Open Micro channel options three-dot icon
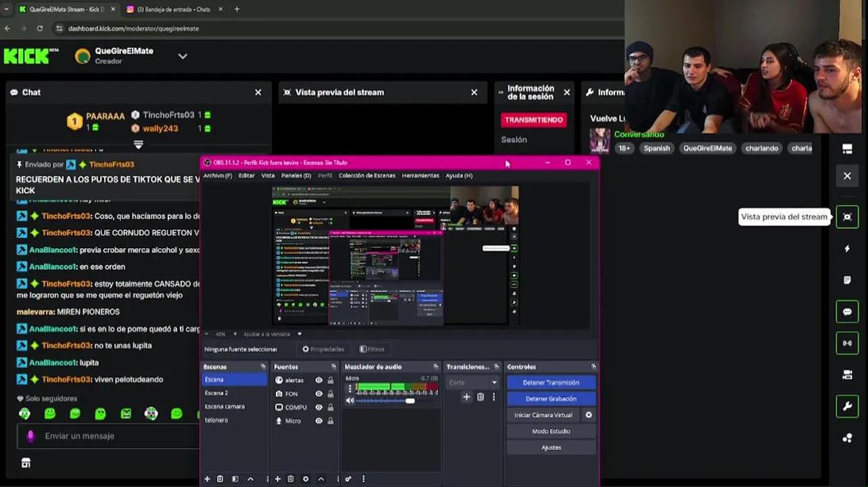868x487 pixels. (349, 390)
